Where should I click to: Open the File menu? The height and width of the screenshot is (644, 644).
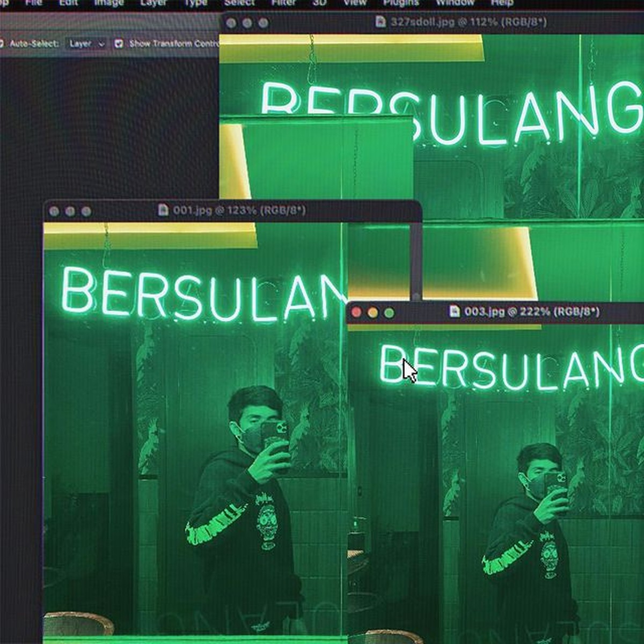(x=33, y=3)
